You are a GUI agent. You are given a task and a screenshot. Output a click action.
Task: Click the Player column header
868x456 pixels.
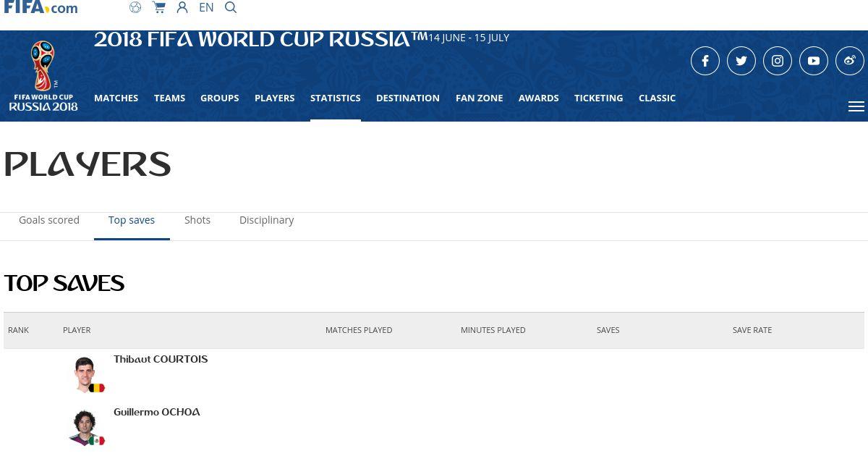point(77,330)
